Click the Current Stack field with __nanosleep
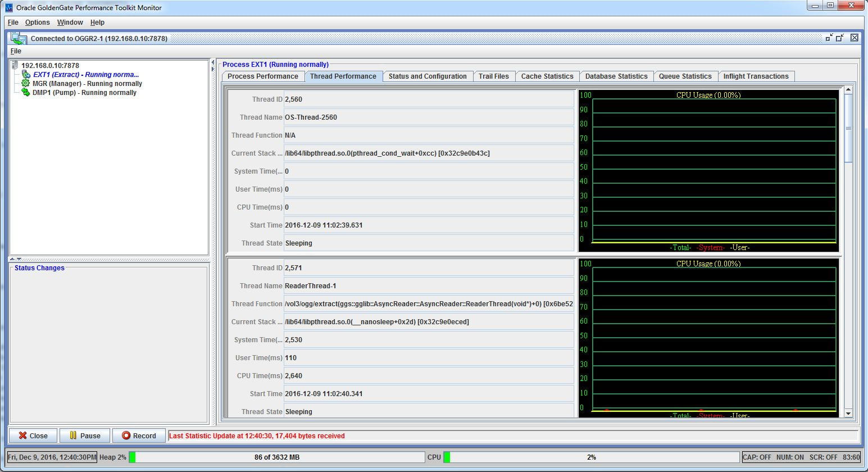Viewport: 868px width, 472px height. pos(429,322)
